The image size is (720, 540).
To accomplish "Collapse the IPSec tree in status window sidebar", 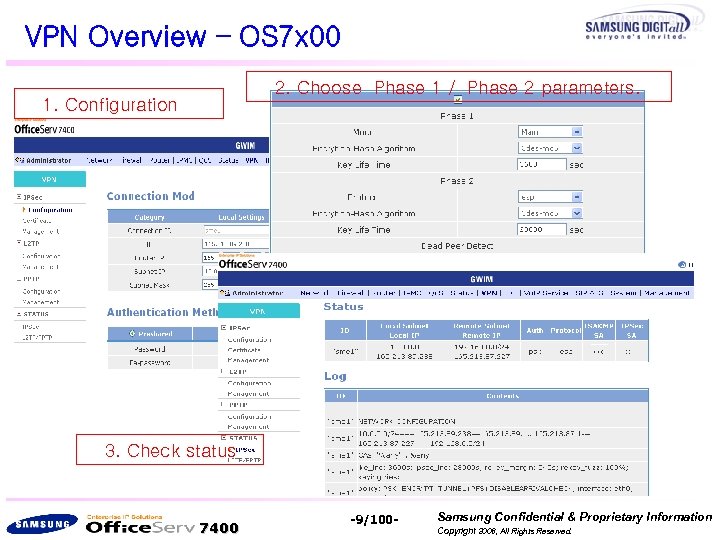I will coord(224,328).
